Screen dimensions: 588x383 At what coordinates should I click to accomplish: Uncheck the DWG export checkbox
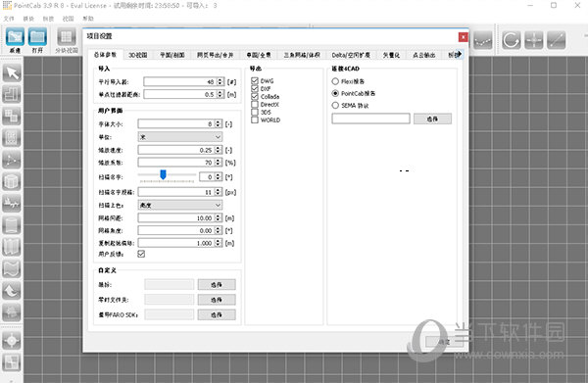click(255, 80)
